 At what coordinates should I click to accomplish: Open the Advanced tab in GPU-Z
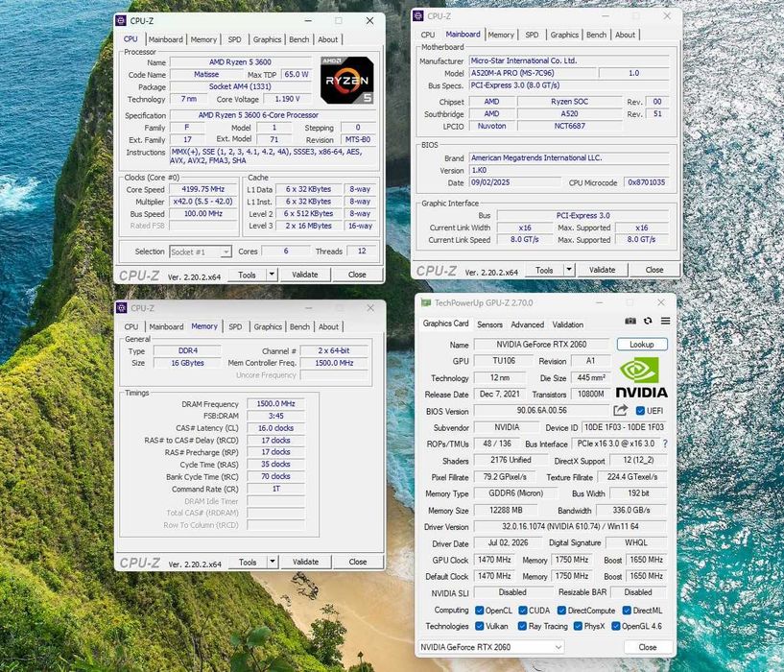coord(528,324)
